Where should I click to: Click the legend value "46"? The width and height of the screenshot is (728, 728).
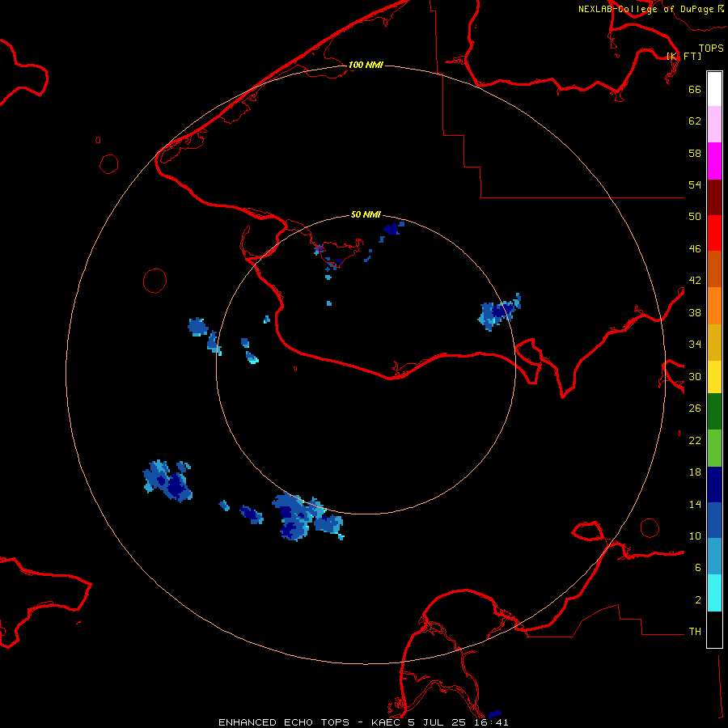click(x=695, y=249)
